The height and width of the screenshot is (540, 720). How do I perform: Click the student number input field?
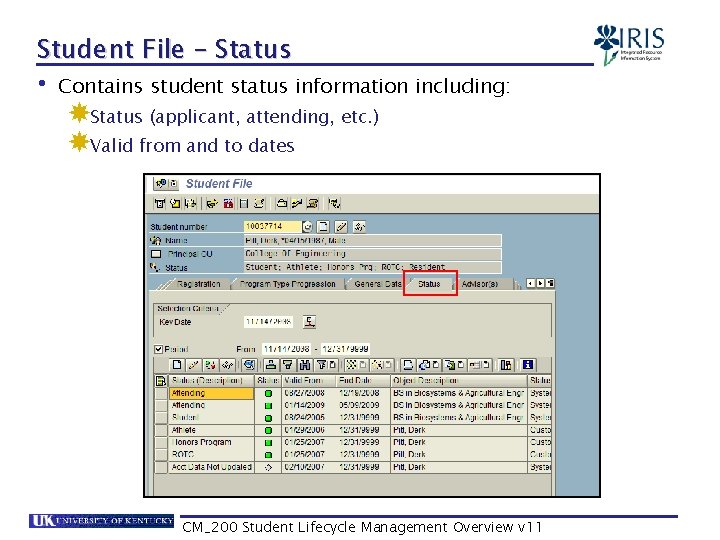pos(272,226)
